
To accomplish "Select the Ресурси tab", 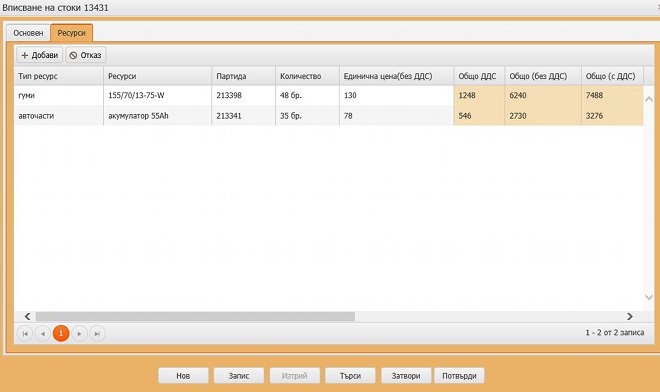I will coord(72,33).
